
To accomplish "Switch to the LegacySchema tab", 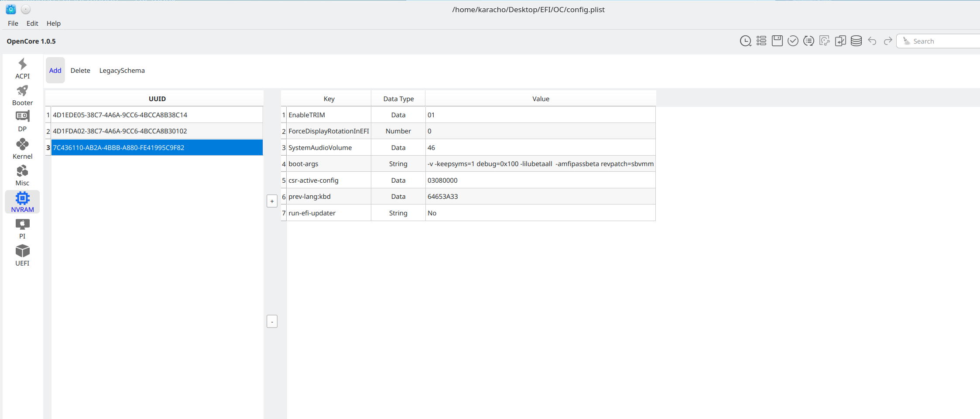I will coord(122,71).
